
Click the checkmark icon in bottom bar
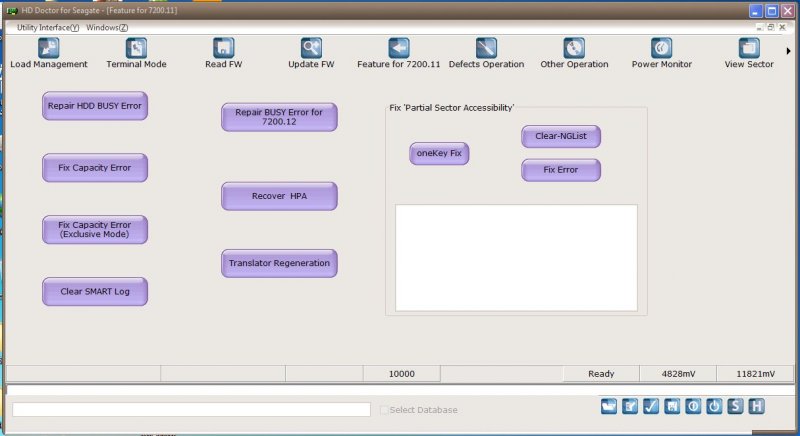click(651, 406)
